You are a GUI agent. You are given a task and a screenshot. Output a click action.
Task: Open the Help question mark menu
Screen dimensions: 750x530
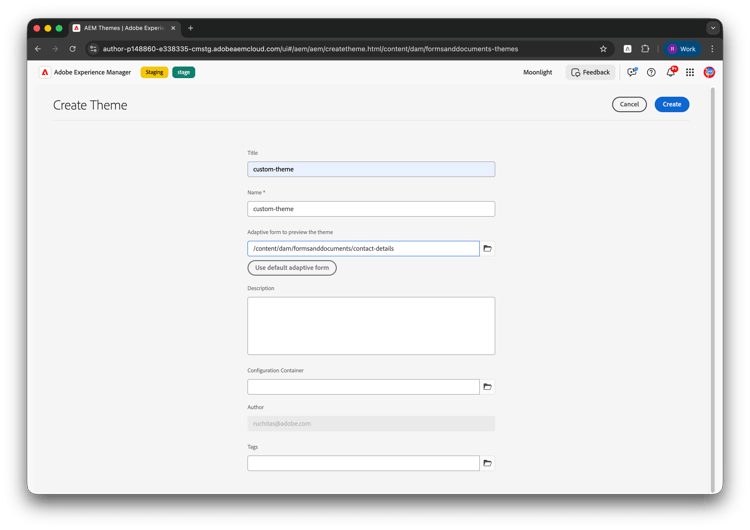pyautogui.click(x=651, y=72)
